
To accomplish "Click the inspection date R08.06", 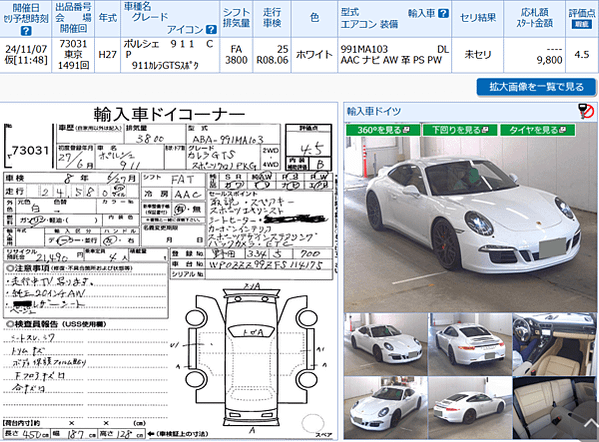I will click(x=272, y=60).
